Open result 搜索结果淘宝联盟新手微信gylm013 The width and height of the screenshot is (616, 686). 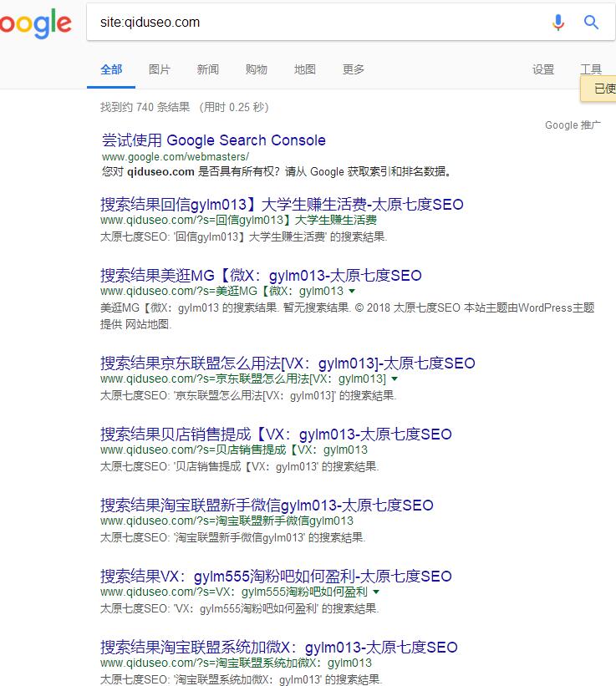(267, 506)
